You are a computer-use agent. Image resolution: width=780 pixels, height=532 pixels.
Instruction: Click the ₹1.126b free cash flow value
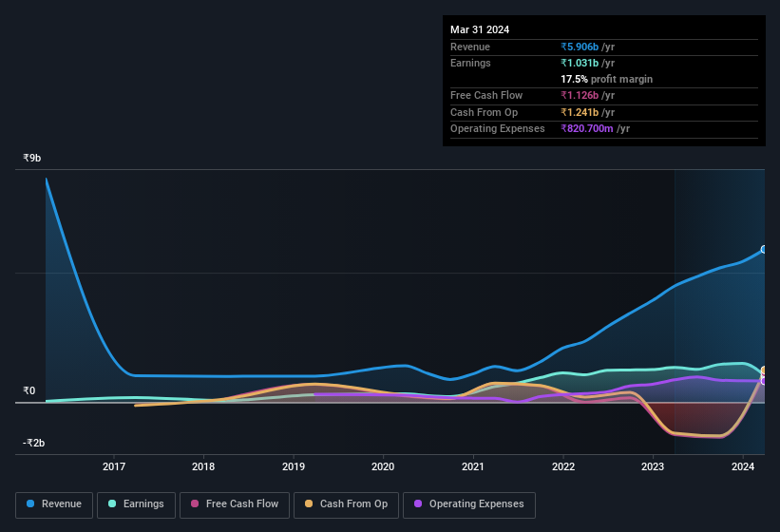(580, 95)
